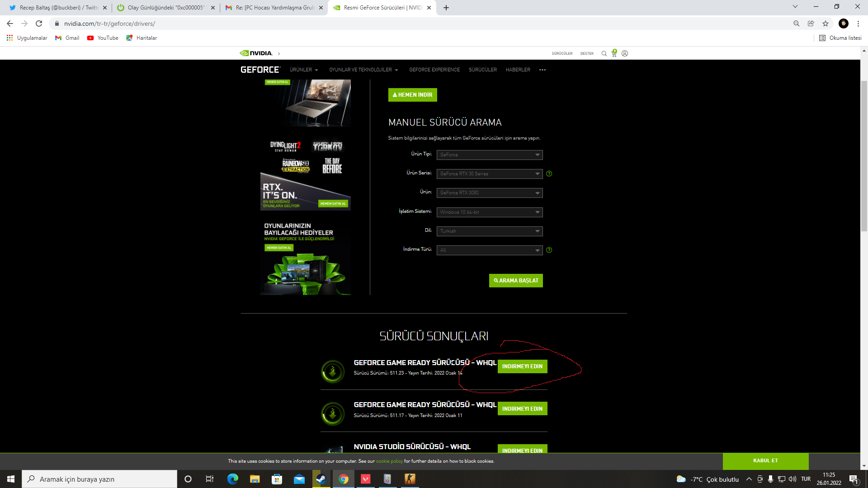Viewport: 868px width, 488px height.
Task: Click ARAMA BAŞLAT search button
Action: pos(516,281)
